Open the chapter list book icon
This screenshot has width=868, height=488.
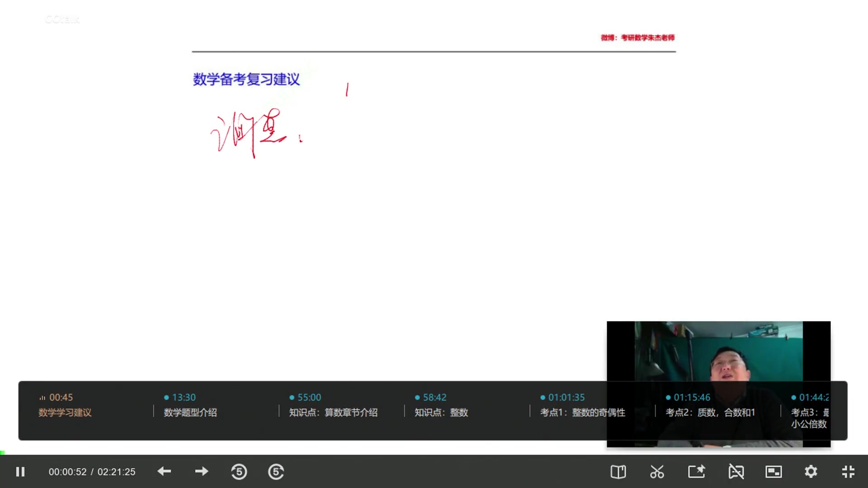(x=618, y=471)
